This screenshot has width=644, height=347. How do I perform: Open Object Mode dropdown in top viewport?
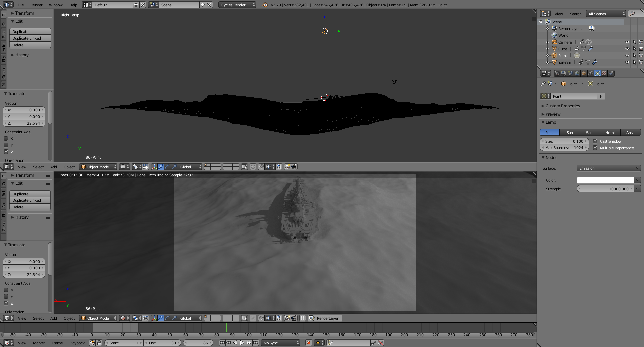tap(98, 167)
